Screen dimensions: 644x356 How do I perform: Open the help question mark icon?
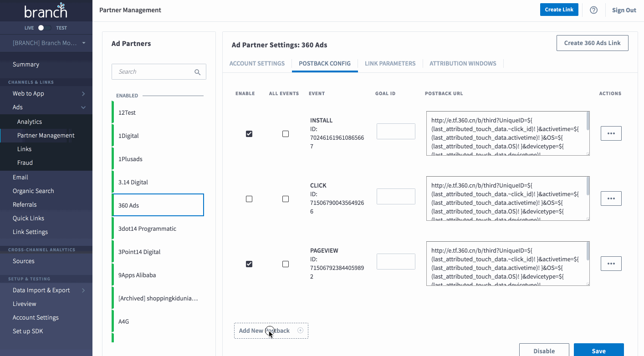coord(593,10)
